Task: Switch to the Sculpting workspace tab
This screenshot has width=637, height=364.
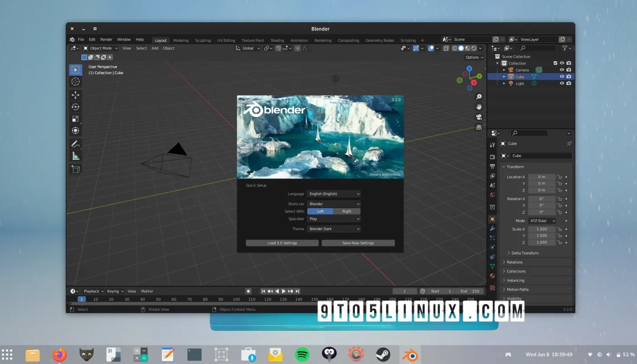Action: click(x=203, y=40)
